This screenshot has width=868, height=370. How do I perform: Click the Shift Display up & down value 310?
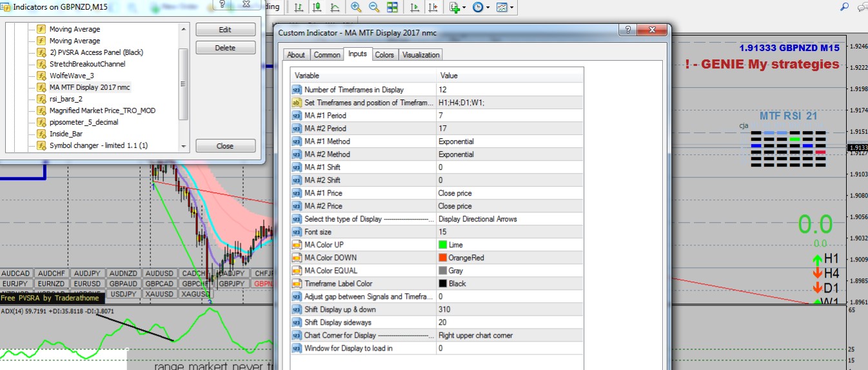tap(509, 309)
